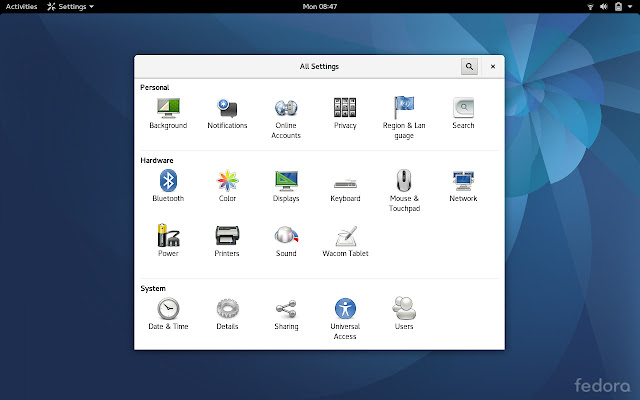Click the volume speaker icon in top bar
Image resolution: width=640 pixels, height=400 pixels.
[604, 7]
